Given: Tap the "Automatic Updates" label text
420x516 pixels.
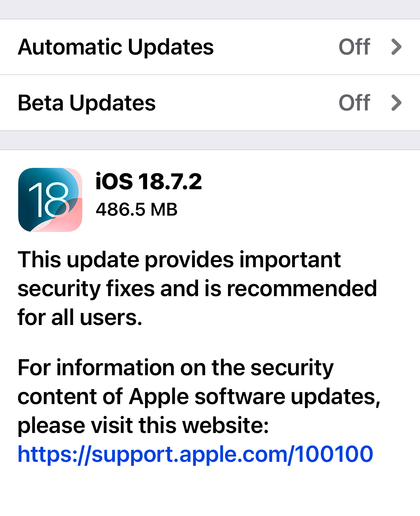Looking at the screenshot, I should pyautogui.click(x=116, y=47).
